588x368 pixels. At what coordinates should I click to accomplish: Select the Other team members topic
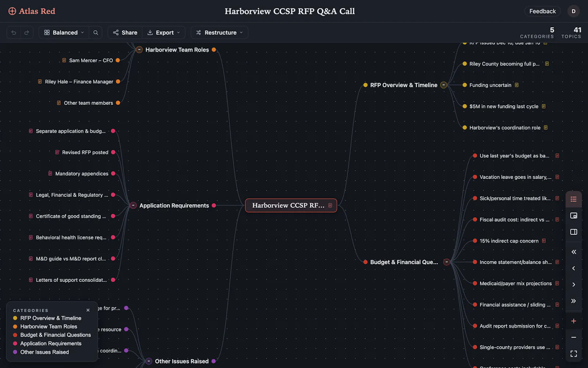coord(88,103)
